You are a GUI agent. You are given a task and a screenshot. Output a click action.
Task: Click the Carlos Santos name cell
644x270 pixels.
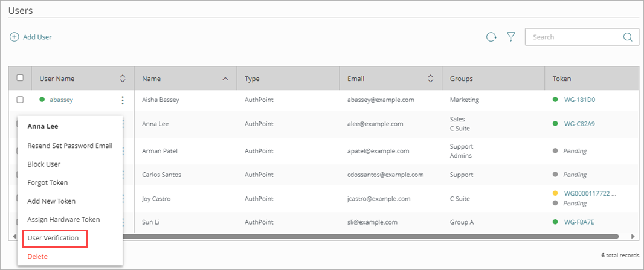point(161,175)
